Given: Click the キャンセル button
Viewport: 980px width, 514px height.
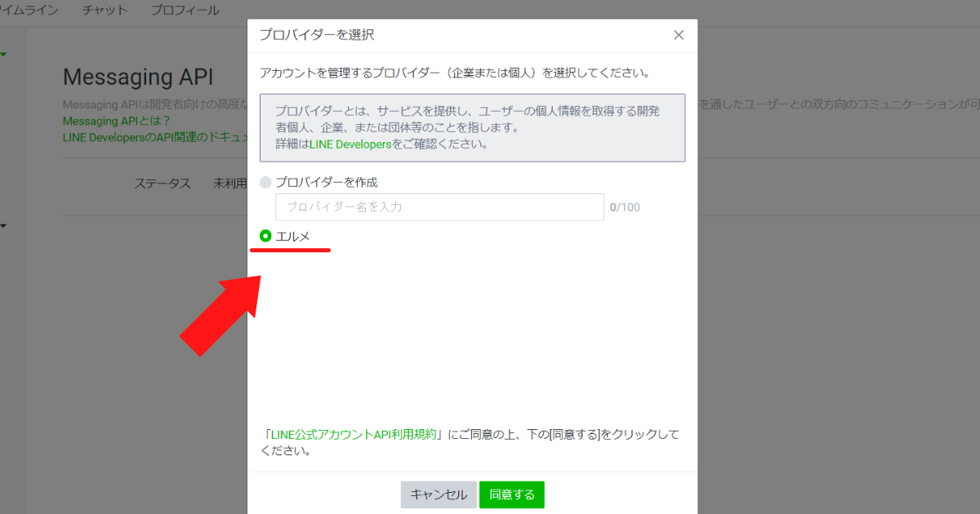Looking at the screenshot, I should pos(439,494).
